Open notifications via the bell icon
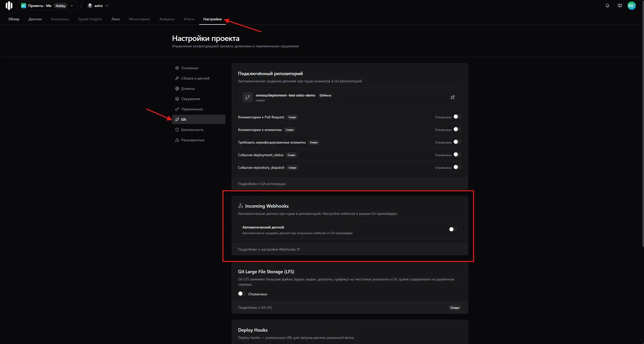Image resolution: width=644 pixels, height=344 pixels. 607,5
